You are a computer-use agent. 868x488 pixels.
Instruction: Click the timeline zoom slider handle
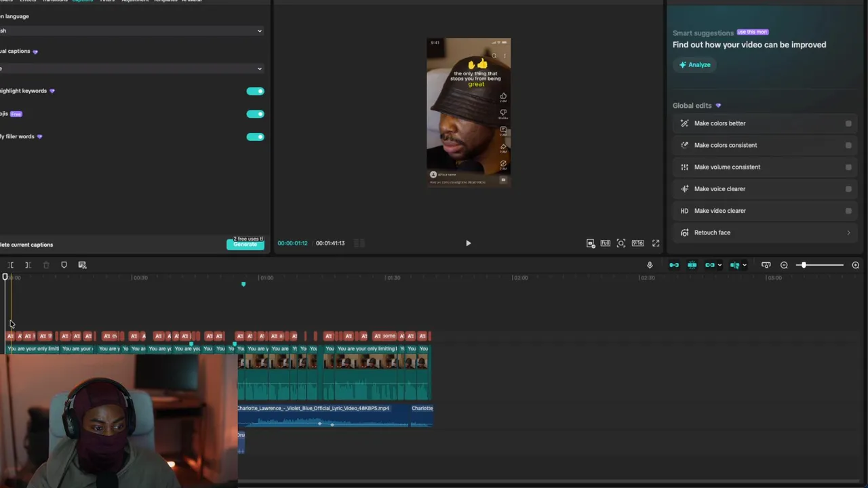[x=804, y=265]
